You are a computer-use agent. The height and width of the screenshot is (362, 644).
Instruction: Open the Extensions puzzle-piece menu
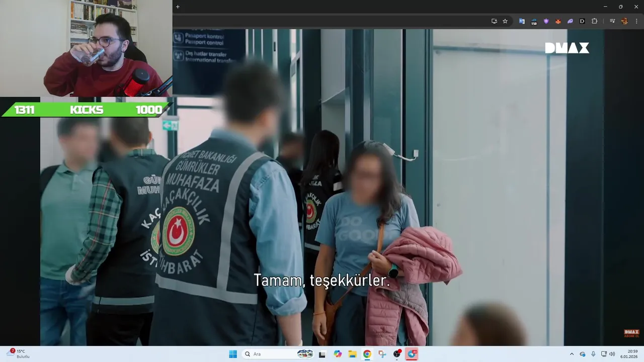(x=594, y=21)
